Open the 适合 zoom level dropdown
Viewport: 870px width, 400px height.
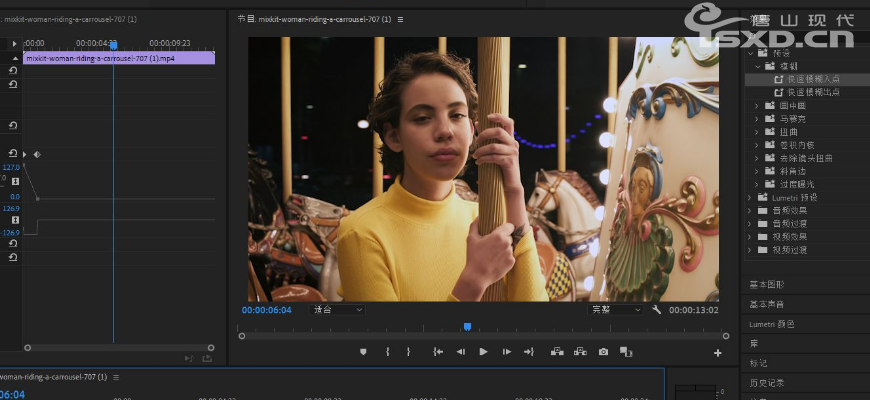point(337,310)
